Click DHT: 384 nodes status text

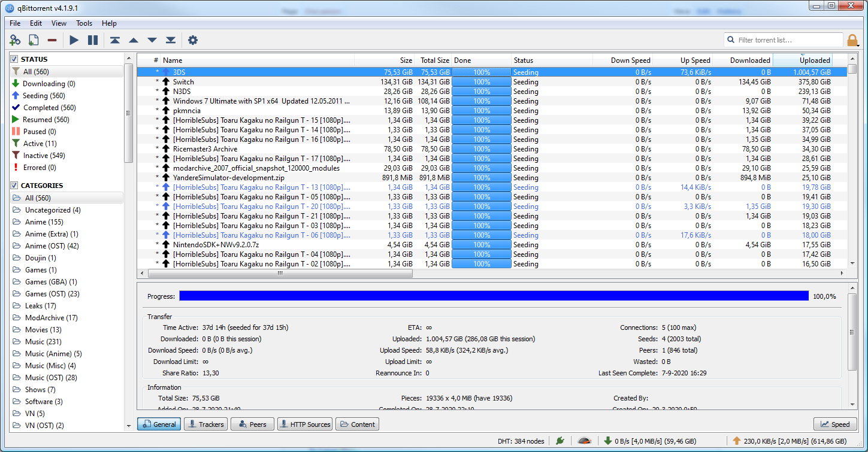[521, 441]
